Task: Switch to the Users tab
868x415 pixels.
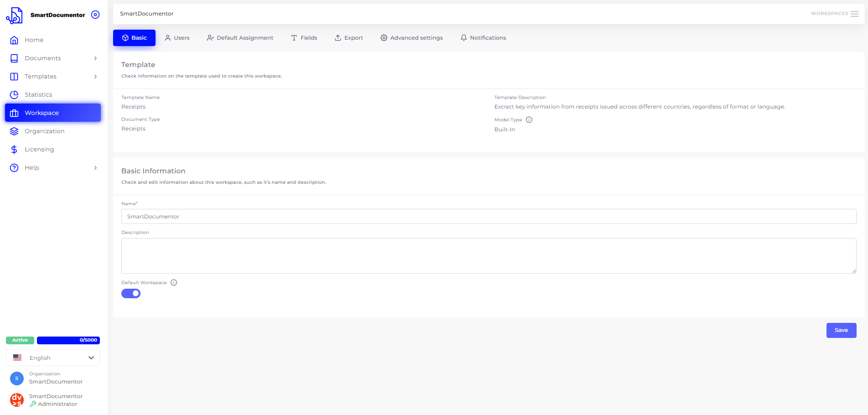Action: [177, 38]
